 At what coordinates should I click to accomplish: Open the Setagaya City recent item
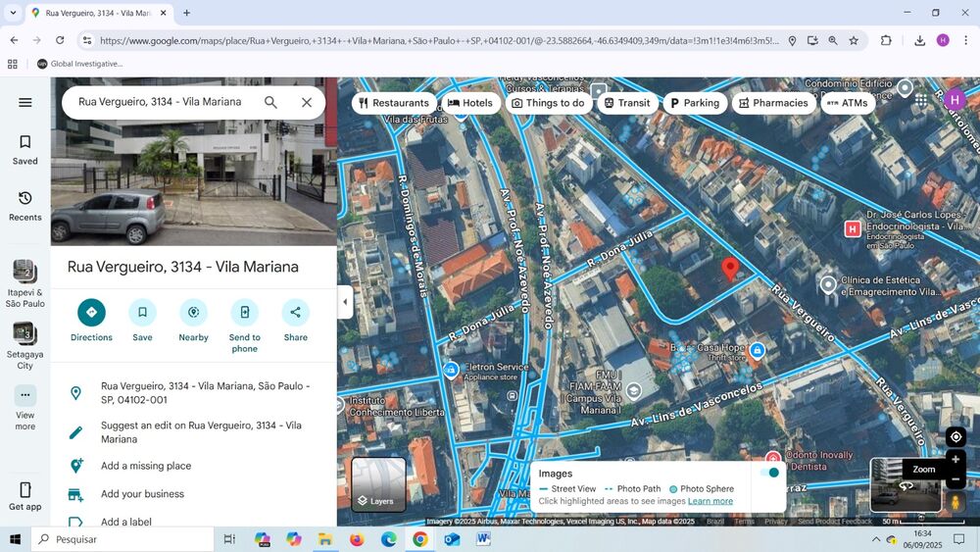(x=25, y=346)
